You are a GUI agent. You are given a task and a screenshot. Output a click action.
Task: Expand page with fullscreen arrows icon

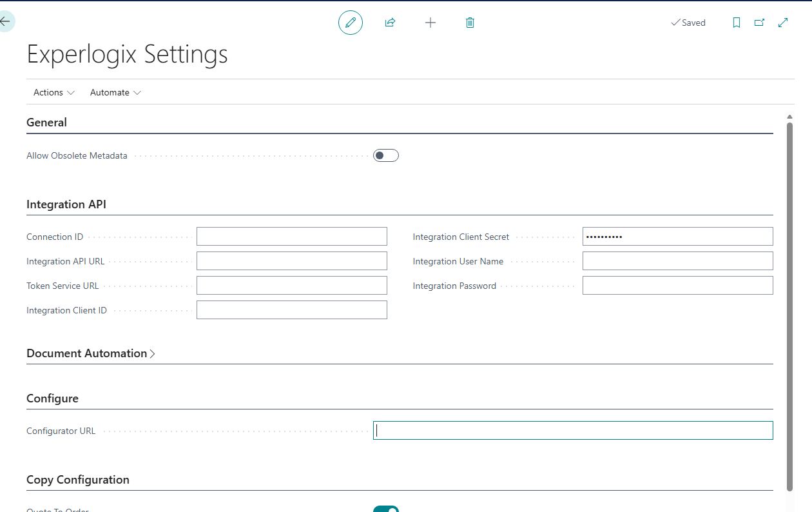(783, 23)
